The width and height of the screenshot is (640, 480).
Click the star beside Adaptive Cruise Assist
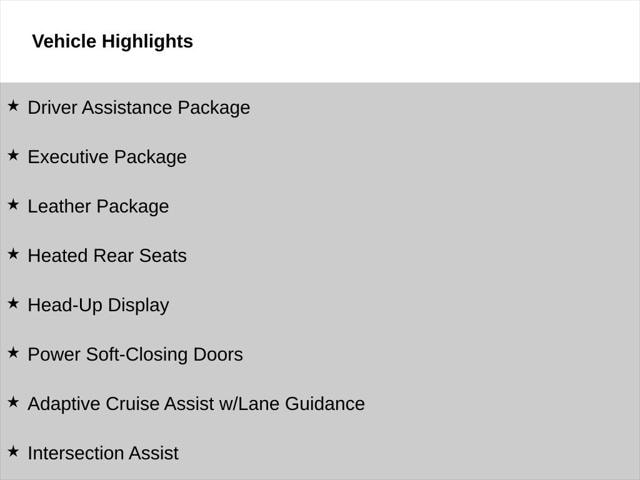pyautogui.click(x=13, y=402)
